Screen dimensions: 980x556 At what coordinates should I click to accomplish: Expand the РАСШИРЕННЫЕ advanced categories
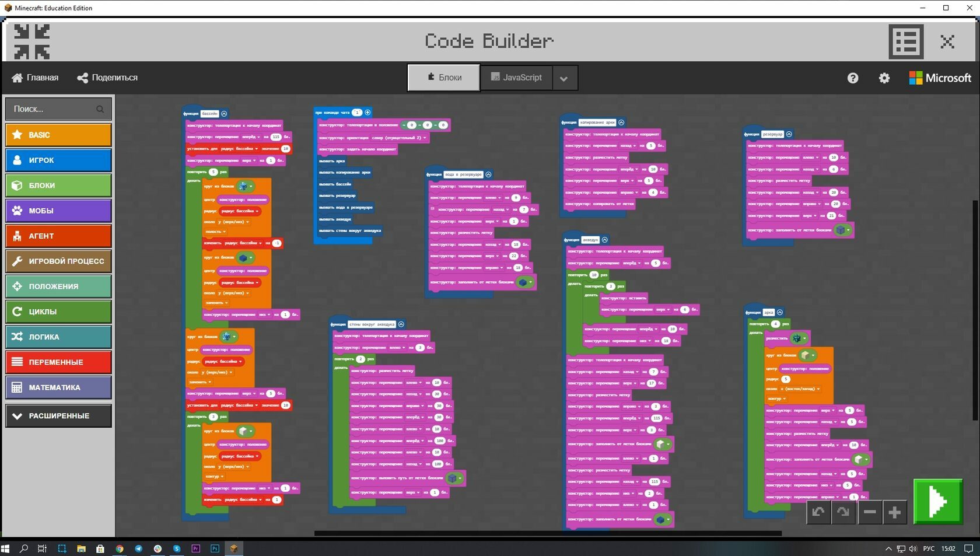click(x=58, y=416)
